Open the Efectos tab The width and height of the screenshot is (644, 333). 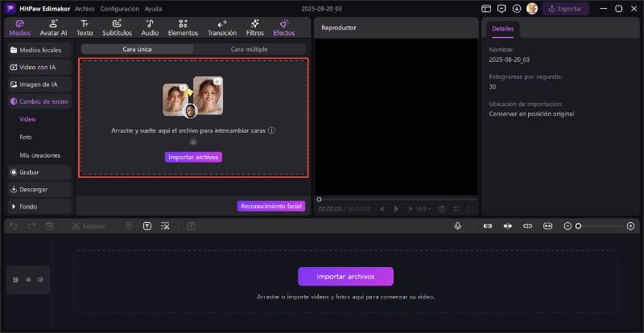284,28
